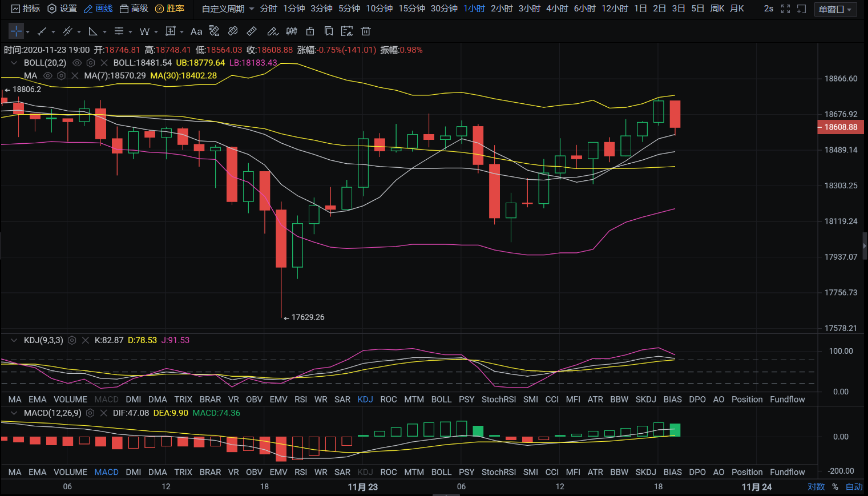868x496 pixels.
Task: Collapse the MACD(12,26,9) panel chevron
Action: pyautogui.click(x=14, y=413)
